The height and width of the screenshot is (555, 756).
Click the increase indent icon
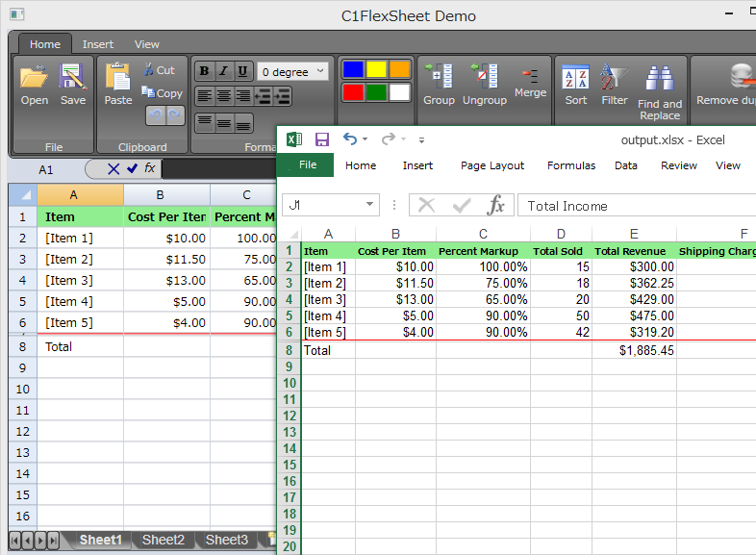click(282, 96)
